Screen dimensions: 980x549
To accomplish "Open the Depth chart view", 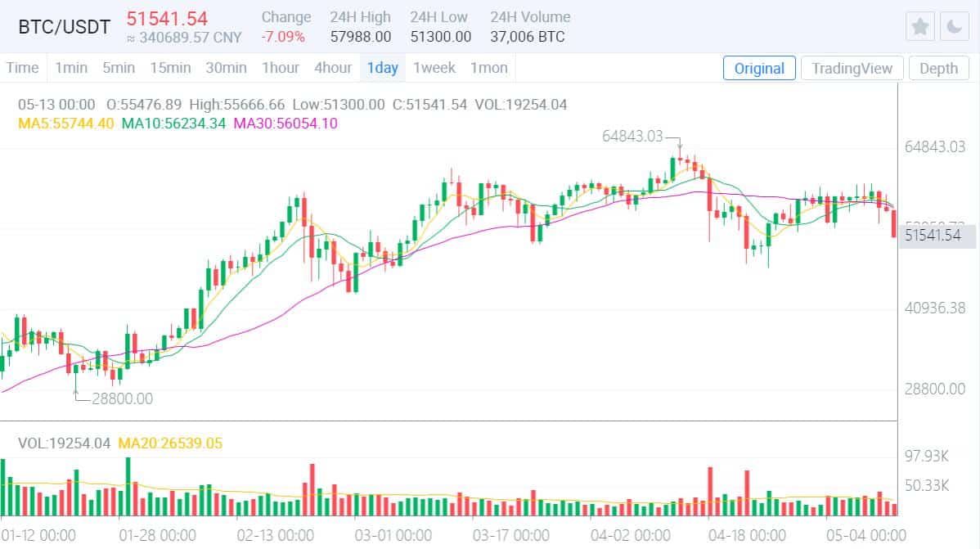I will (x=939, y=68).
